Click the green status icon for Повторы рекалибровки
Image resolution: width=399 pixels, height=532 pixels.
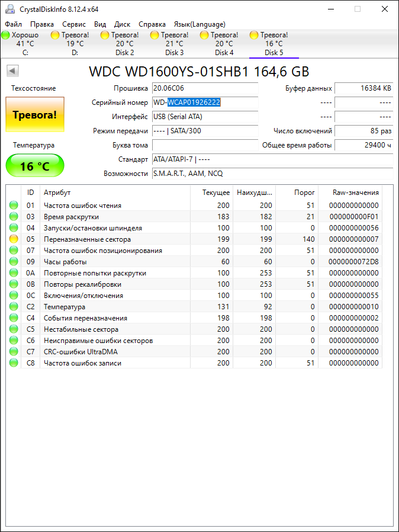coord(14,284)
